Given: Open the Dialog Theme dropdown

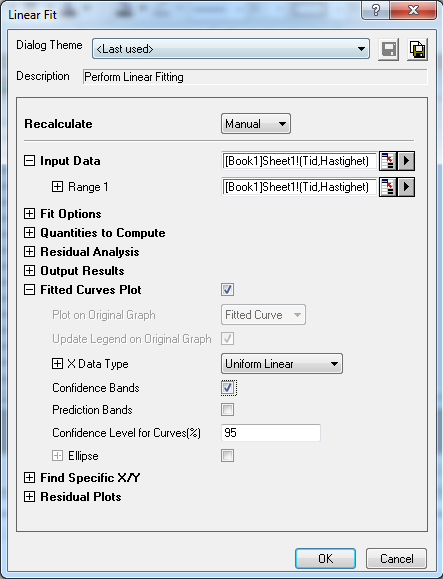Looking at the screenshot, I should click(x=231, y=49).
